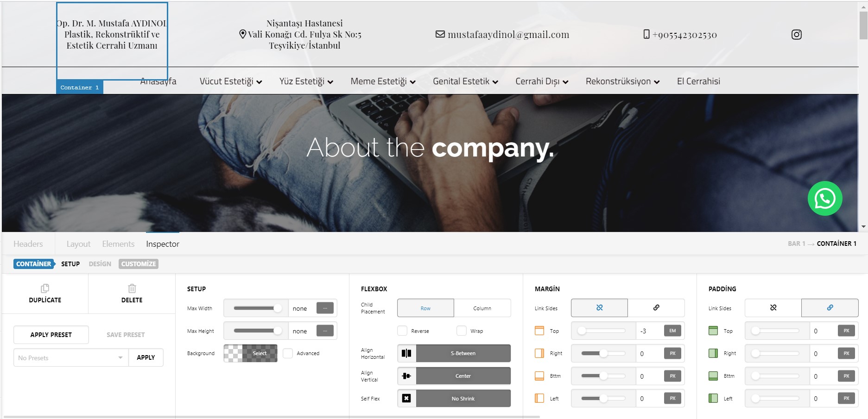Select linked sides icon under Margin
This screenshot has width=868, height=419.
tap(656, 308)
